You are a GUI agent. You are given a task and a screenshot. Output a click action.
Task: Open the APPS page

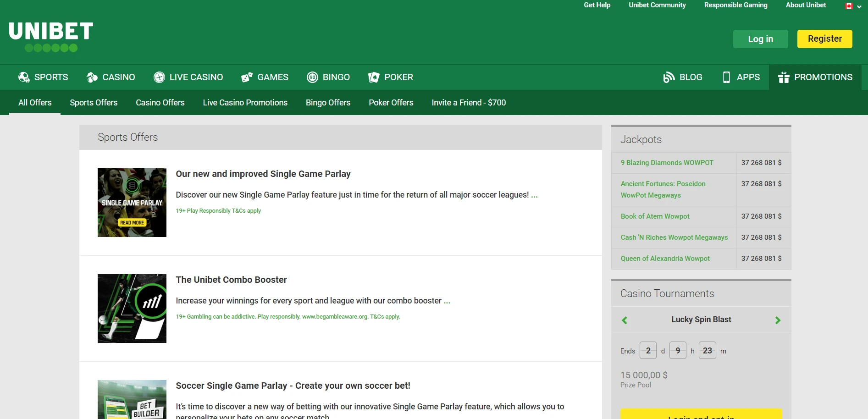coord(741,77)
